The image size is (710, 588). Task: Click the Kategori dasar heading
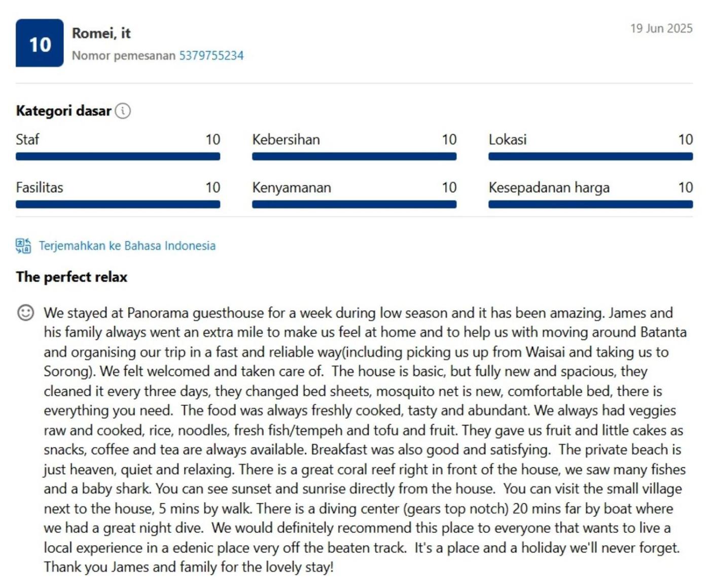tap(63, 111)
